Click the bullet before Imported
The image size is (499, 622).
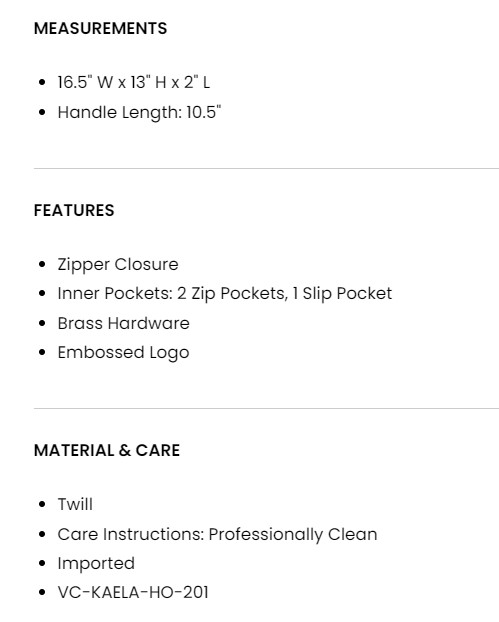42,564
